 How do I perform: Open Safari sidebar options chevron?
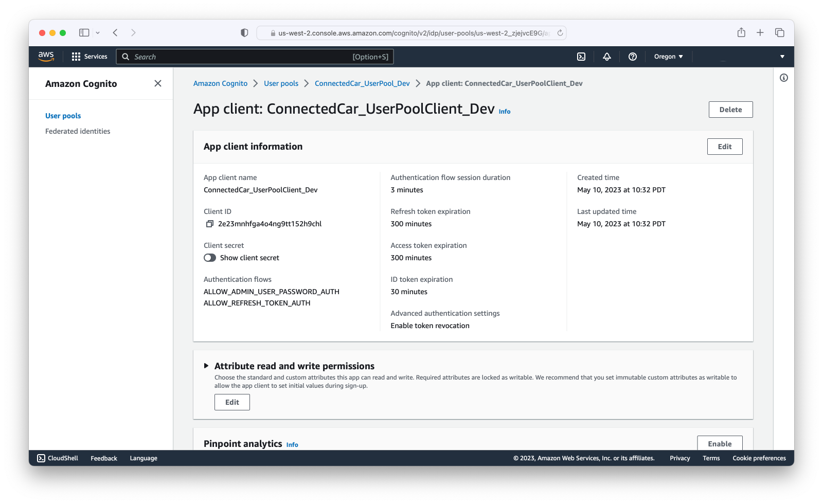[98, 32]
